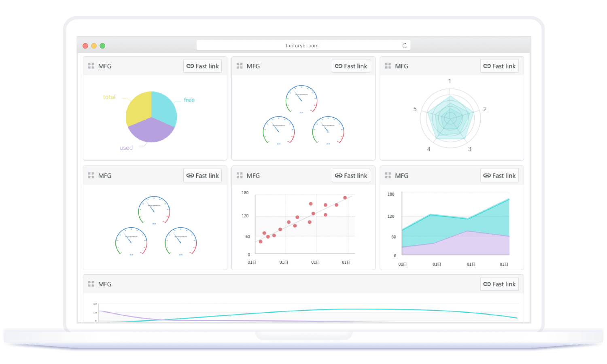Click lower-right gauge in card left of scatter plot
Viewport: 607px width, 364px height.
181,241
